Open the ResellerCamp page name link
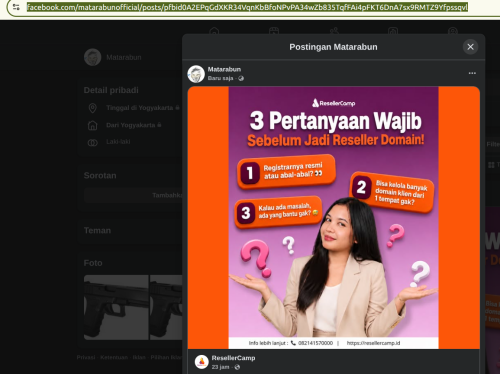The image size is (500, 374). click(233, 358)
